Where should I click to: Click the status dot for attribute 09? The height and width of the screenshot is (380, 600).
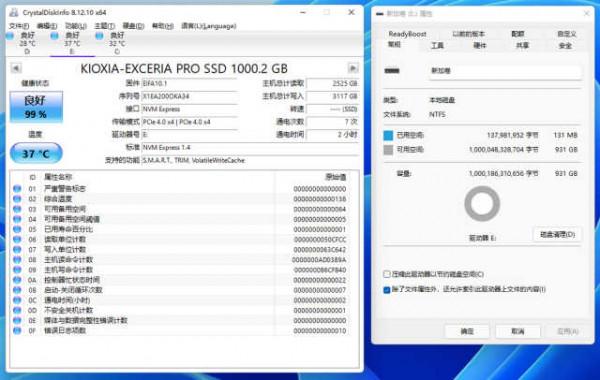pyautogui.click(x=17, y=270)
